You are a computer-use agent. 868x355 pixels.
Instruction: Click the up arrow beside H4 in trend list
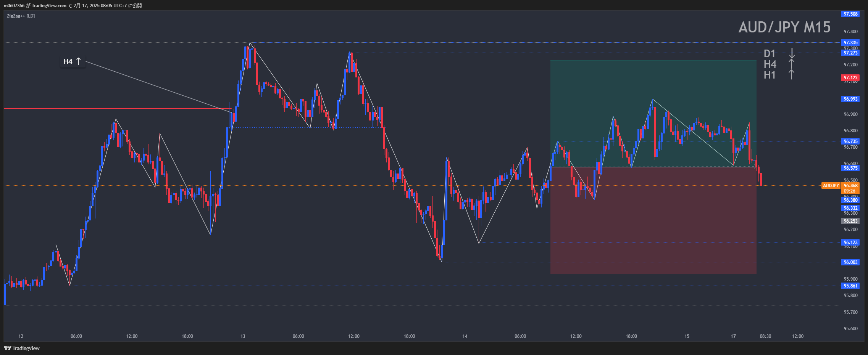(791, 64)
